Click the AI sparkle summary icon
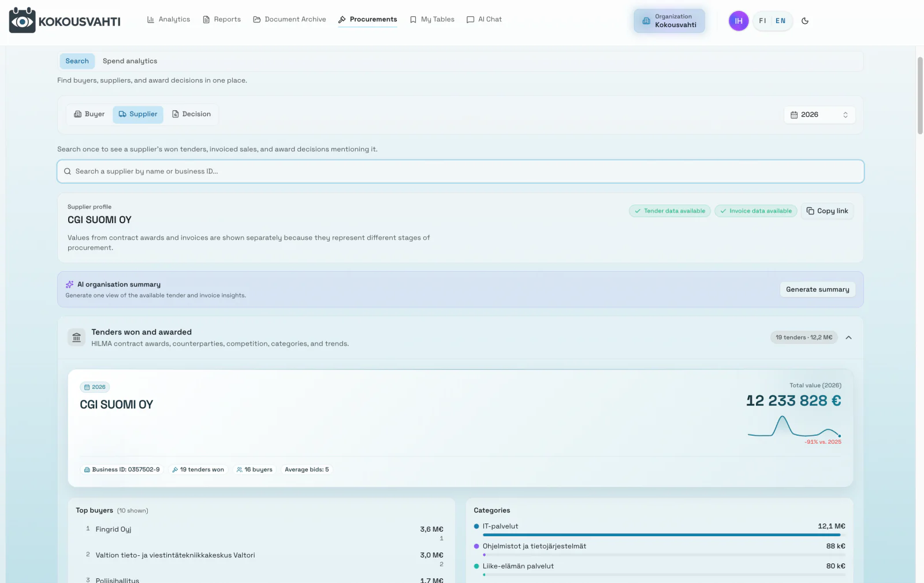924x583 pixels. (69, 284)
